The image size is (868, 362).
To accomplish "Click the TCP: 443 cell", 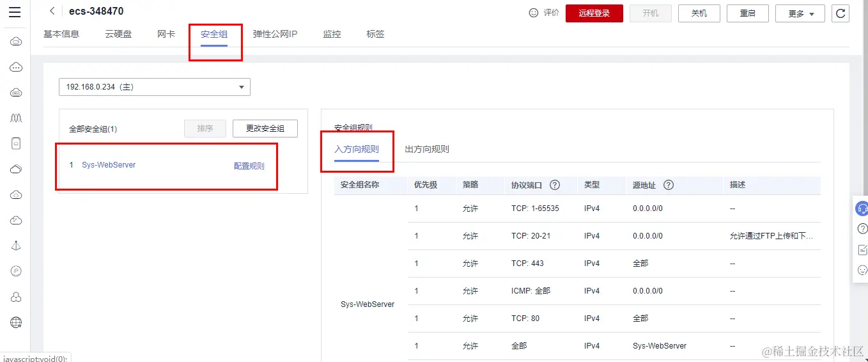I will click(x=527, y=264).
